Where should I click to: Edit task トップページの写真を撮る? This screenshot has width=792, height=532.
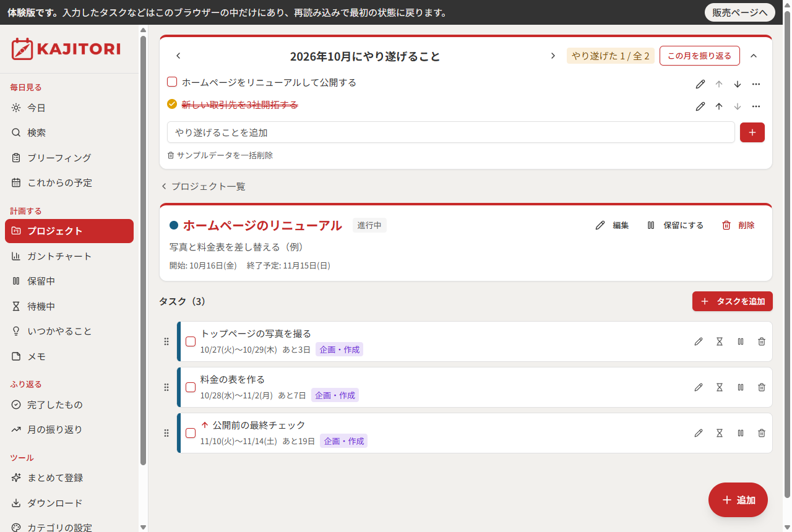click(x=699, y=341)
